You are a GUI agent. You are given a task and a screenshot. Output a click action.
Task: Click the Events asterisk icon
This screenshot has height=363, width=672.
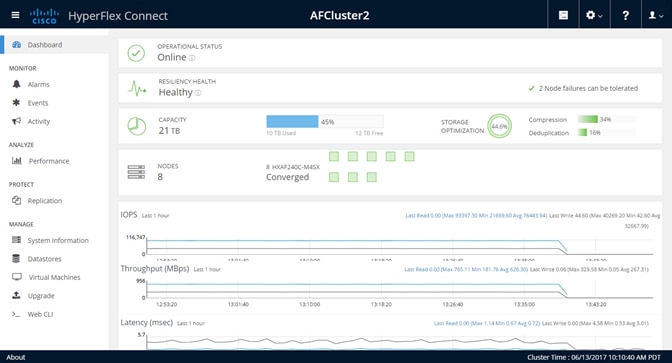16,102
